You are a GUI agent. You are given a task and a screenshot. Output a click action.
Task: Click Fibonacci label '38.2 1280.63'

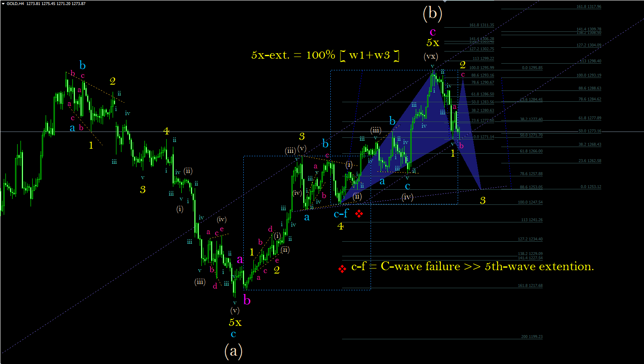(482, 111)
